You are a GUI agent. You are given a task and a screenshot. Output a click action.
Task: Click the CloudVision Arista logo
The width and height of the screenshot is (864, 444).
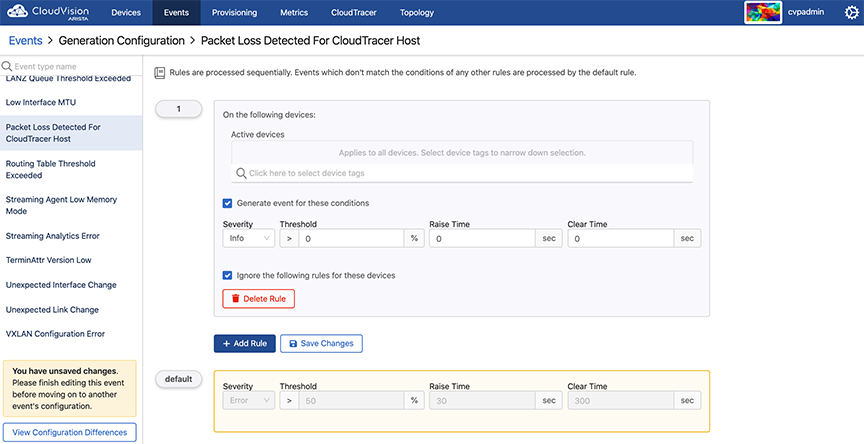[x=48, y=12]
